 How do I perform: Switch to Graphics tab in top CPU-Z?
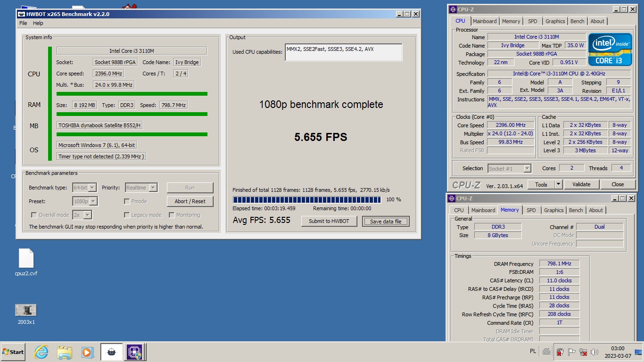click(x=555, y=21)
